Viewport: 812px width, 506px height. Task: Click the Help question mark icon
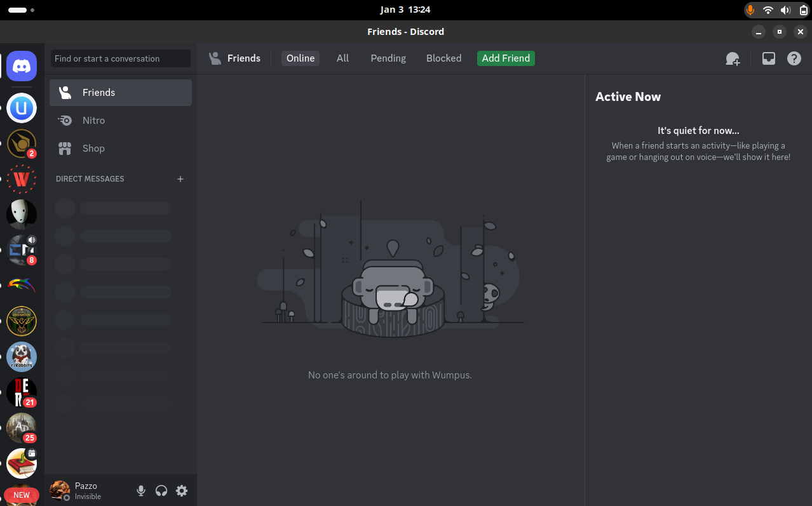click(794, 58)
